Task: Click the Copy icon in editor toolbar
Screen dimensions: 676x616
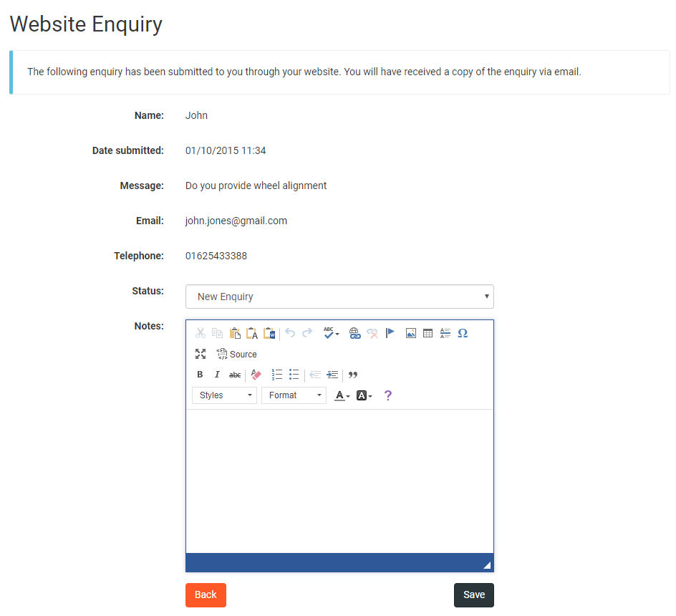Action: pyautogui.click(x=217, y=333)
